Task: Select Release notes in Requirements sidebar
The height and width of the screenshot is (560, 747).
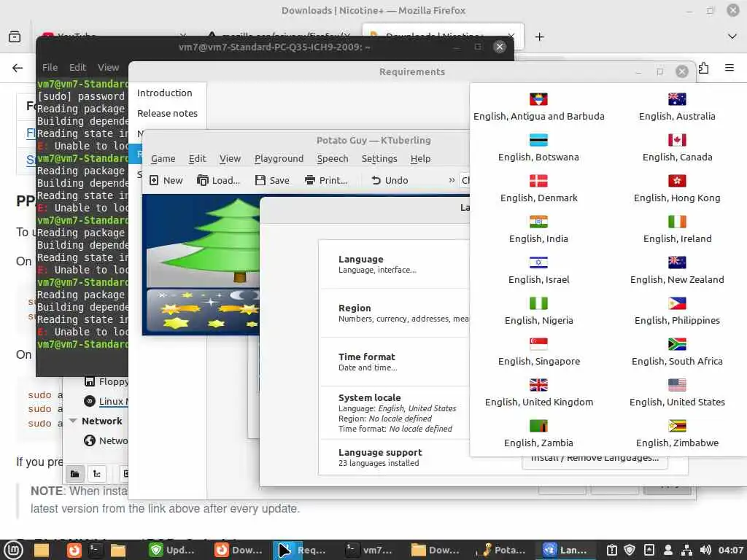Action: click(167, 113)
